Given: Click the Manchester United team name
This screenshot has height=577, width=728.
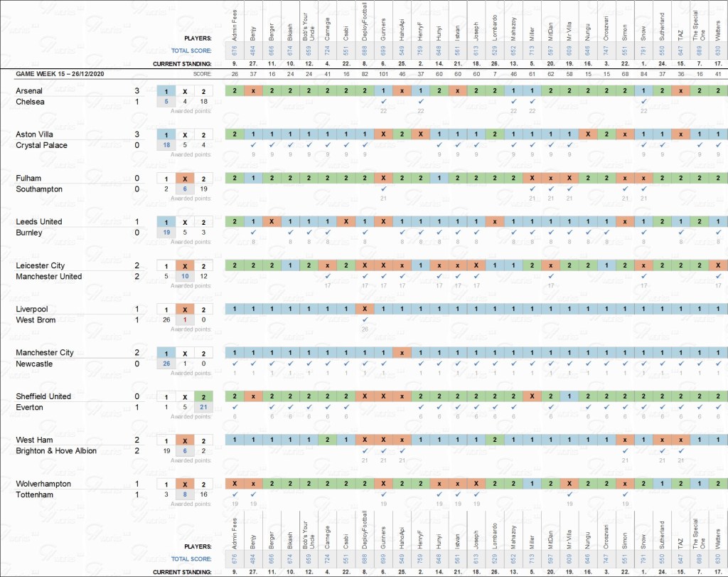Looking at the screenshot, I should pyautogui.click(x=49, y=277).
